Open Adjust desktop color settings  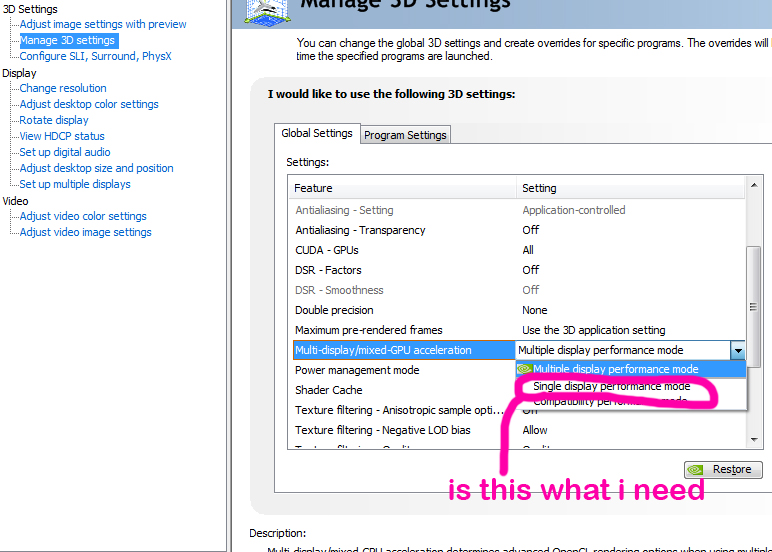[x=89, y=104]
